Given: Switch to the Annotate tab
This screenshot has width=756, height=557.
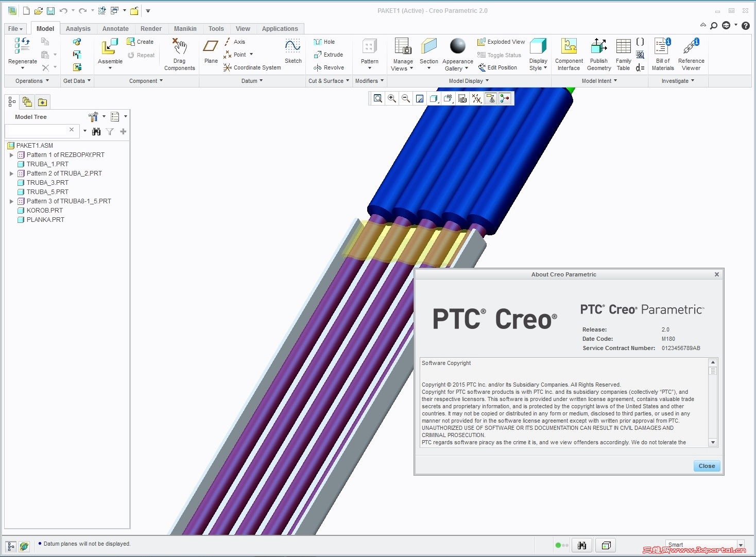Looking at the screenshot, I should tap(115, 29).
